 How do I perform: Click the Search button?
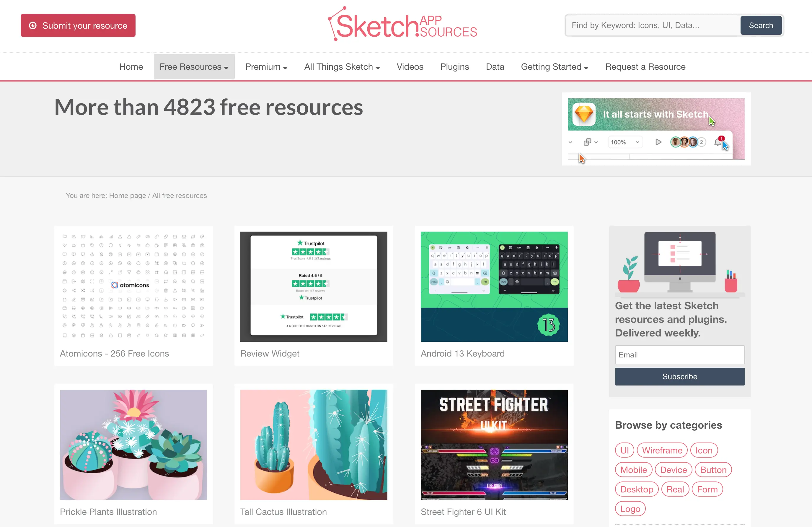(x=761, y=25)
